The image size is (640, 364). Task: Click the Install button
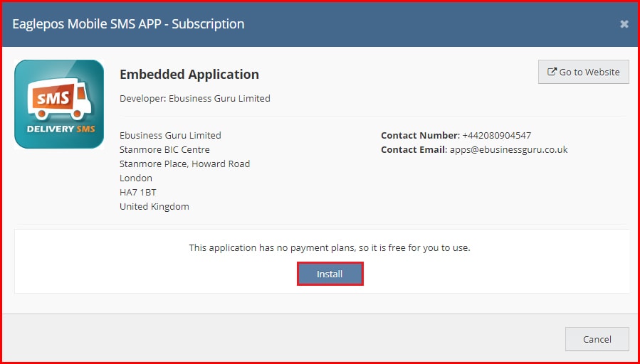330,274
